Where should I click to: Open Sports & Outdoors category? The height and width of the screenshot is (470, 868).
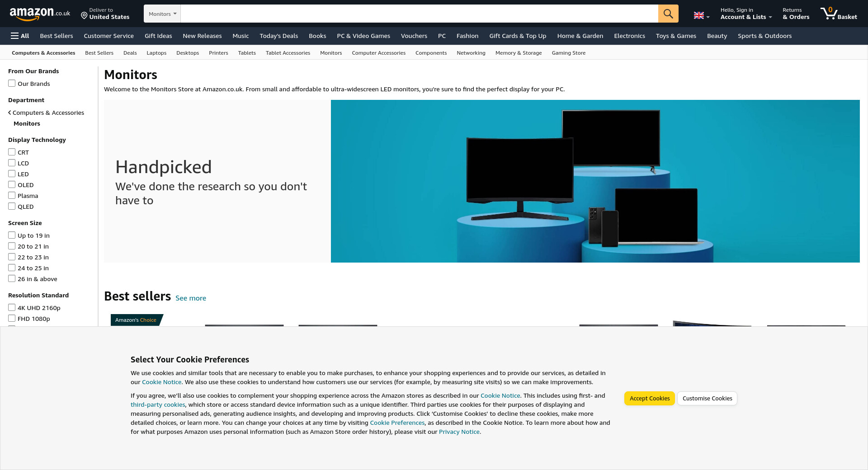764,36
